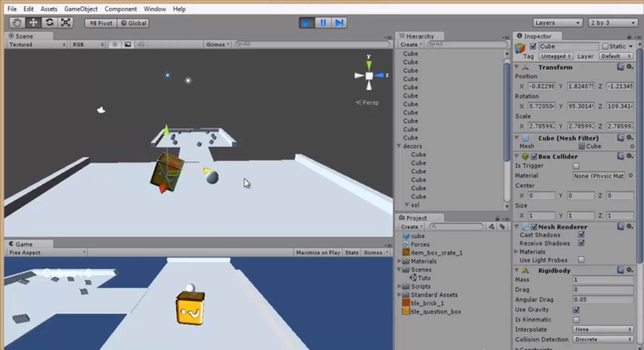Enable Is Kinematic checkbox
The image size is (644, 350).
[576, 320]
